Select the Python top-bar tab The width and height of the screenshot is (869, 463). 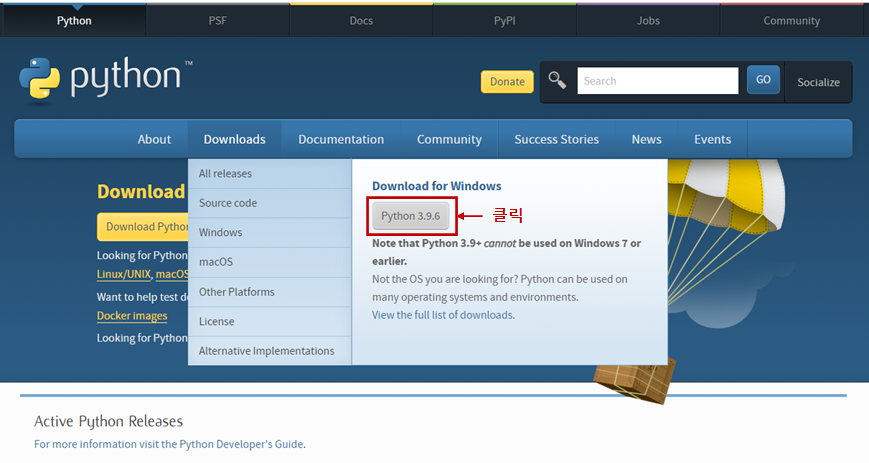(x=74, y=21)
